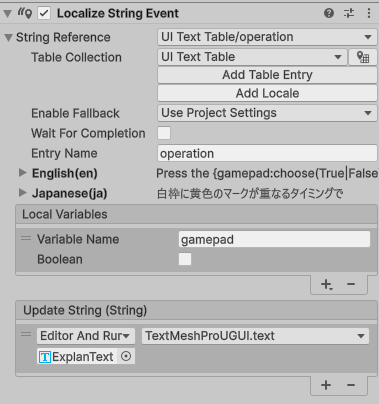Viewport: 379px width, 404px height.
Task: Click the Table Collection label
Action: [x=76, y=57]
